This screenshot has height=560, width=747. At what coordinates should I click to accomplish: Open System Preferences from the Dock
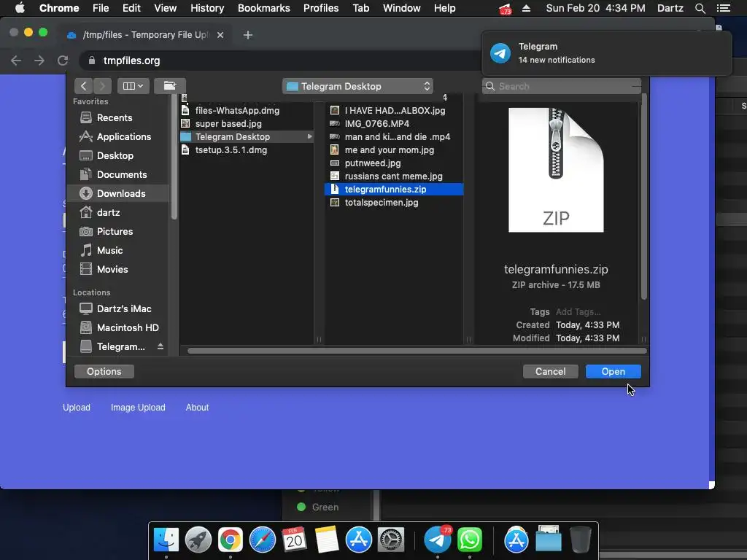coord(391,540)
